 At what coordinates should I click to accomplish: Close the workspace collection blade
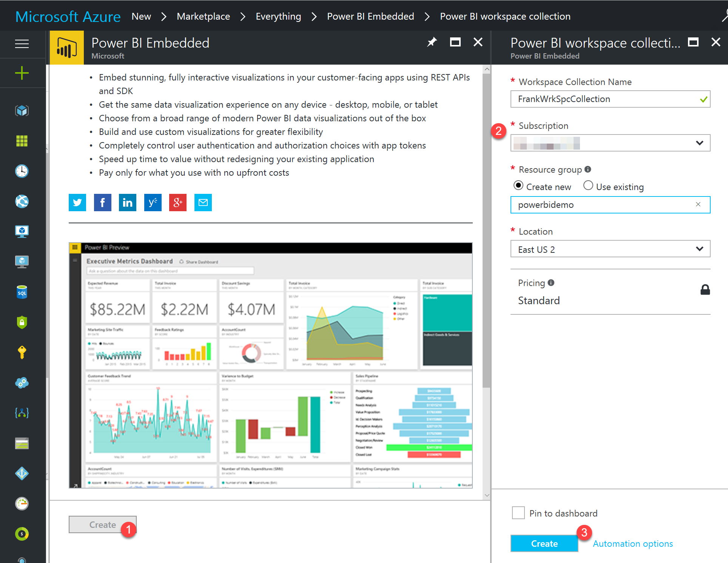point(716,42)
